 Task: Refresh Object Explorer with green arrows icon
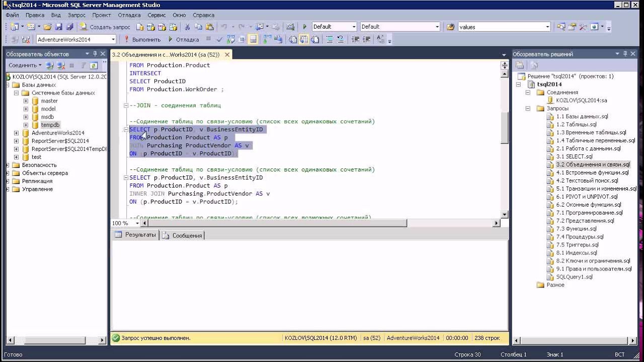(x=94, y=65)
